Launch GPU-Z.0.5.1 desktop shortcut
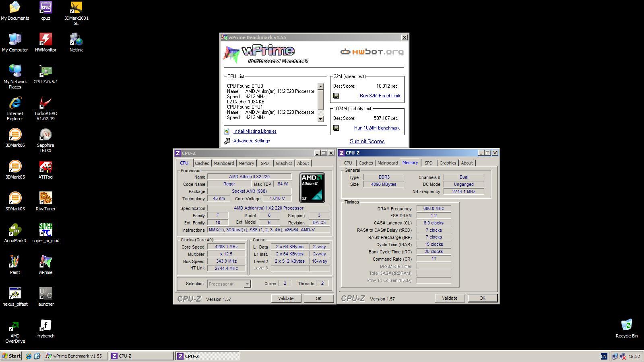Viewport: 644px width, 362px height. (x=45, y=74)
